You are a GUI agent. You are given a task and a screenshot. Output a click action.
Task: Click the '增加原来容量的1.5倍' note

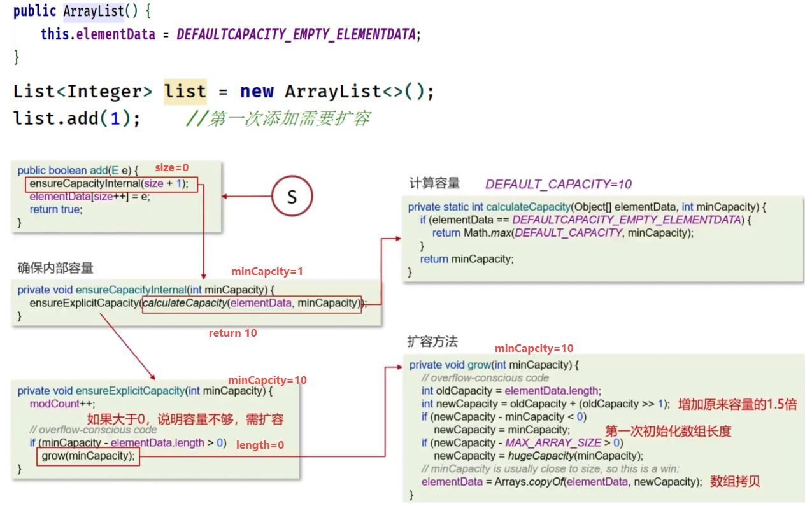[737, 404]
